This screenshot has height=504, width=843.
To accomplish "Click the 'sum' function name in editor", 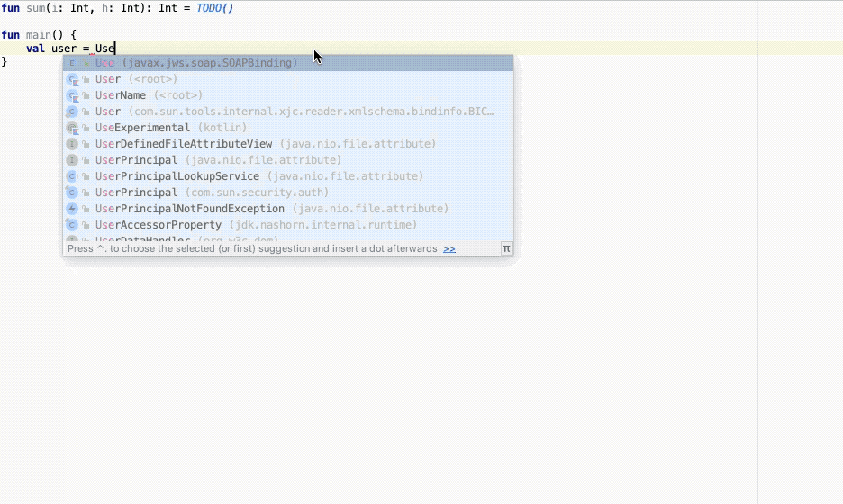I will point(35,8).
